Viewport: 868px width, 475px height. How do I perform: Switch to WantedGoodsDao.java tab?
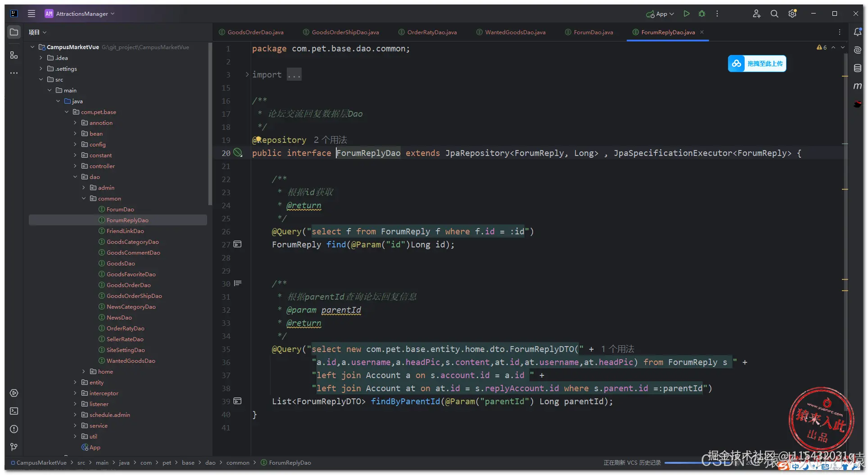tap(511, 32)
